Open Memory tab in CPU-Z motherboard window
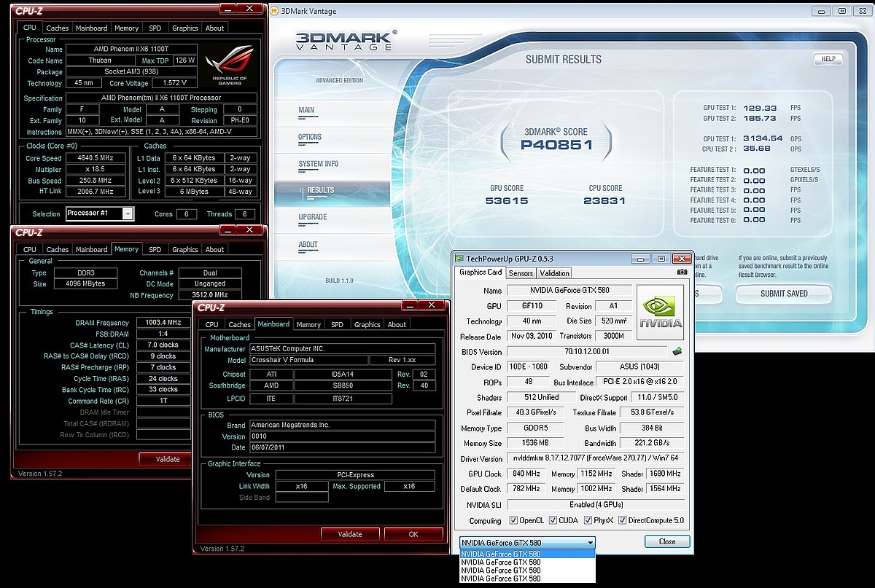Screen dimensions: 875x588 click(x=308, y=324)
